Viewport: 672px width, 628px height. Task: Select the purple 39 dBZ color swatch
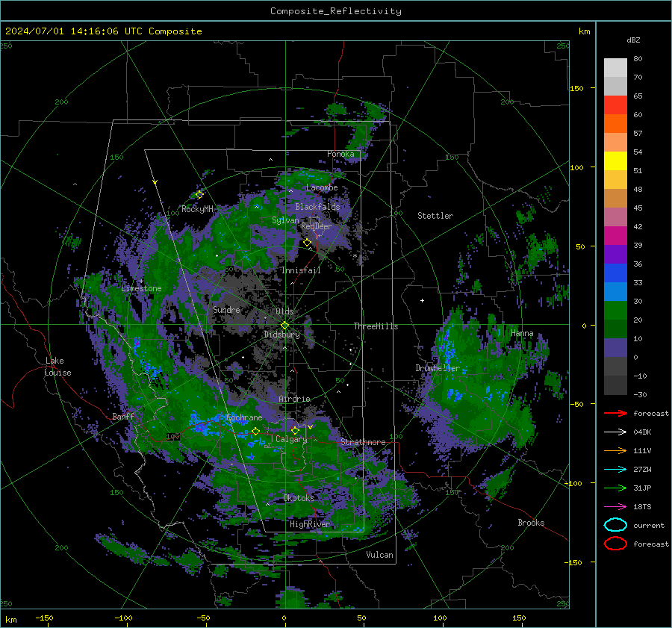615,255
